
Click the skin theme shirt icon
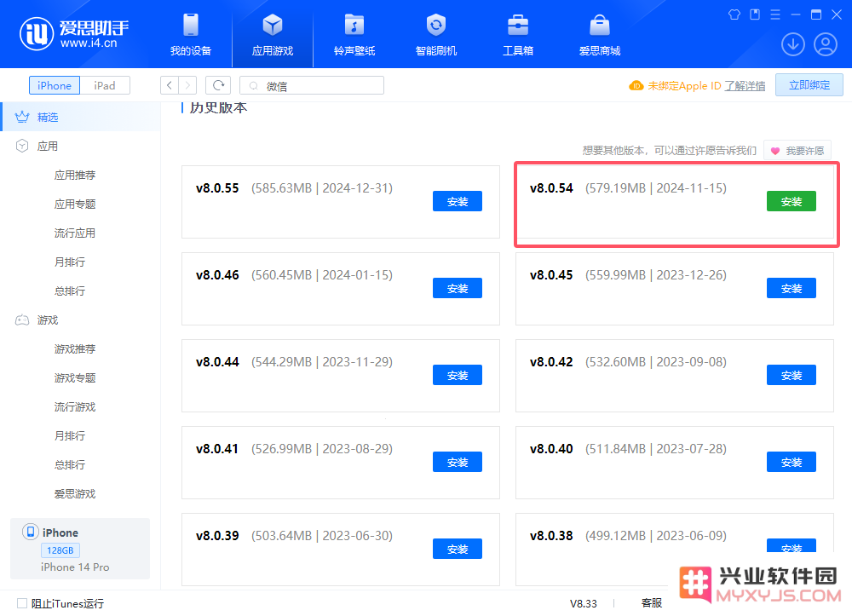tap(734, 14)
